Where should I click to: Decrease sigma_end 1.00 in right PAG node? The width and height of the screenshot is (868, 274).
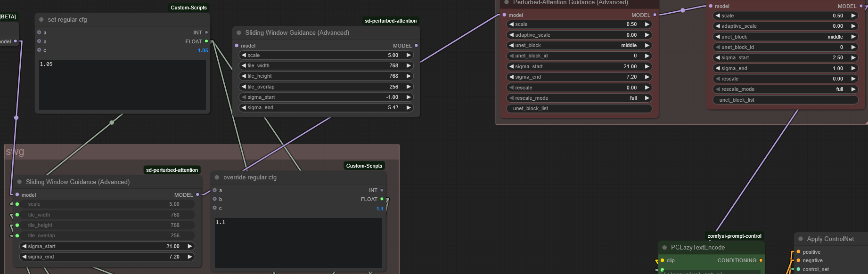tap(718, 68)
